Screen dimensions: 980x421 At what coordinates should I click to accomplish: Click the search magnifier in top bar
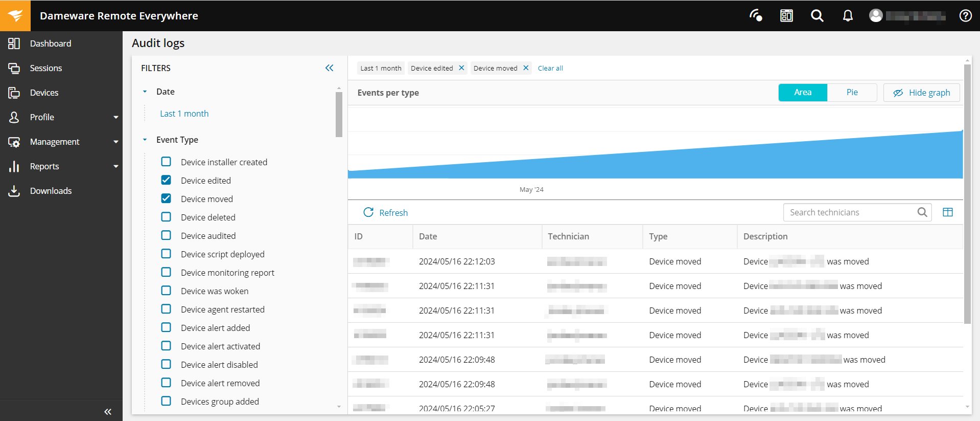tap(817, 16)
